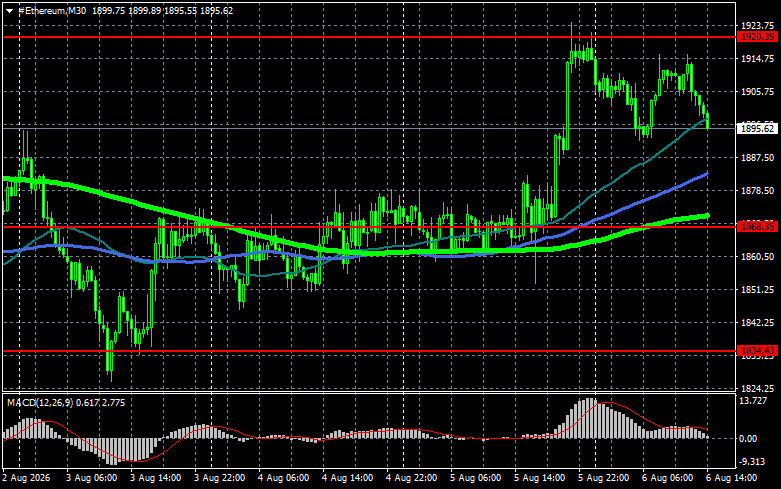The image size is (781, 489).
Task: Select the 3 Aug 06:00 time label
Action: pos(92,478)
